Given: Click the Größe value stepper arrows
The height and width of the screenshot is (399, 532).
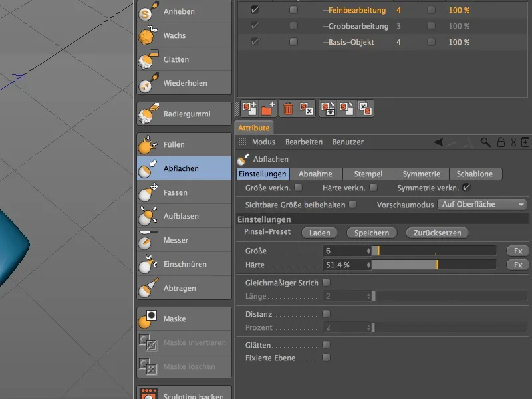Looking at the screenshot, I should pyautogui.click(x=368, y=251).
